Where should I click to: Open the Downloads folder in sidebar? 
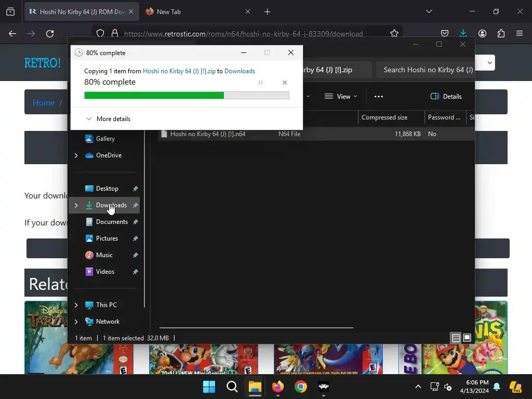coord(111,205)
